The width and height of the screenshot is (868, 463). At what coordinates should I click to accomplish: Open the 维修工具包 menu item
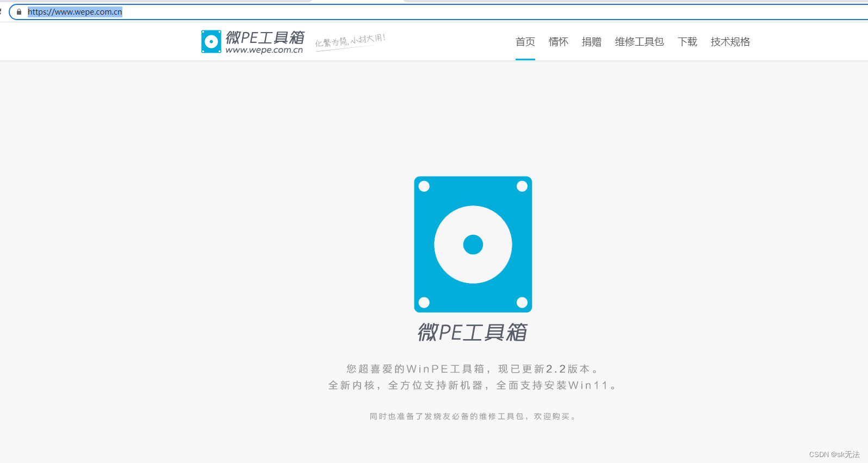640,42
